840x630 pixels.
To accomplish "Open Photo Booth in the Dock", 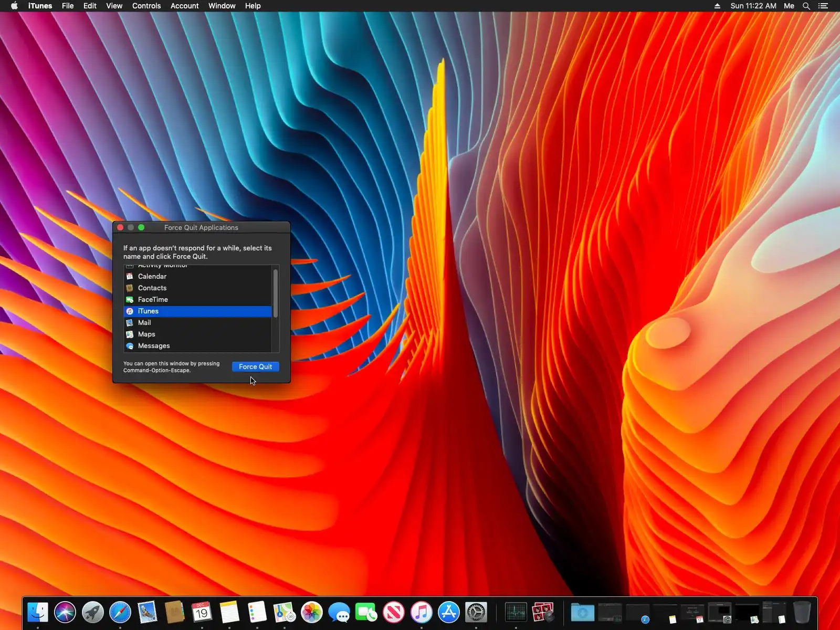I will (x=543, y=612).
